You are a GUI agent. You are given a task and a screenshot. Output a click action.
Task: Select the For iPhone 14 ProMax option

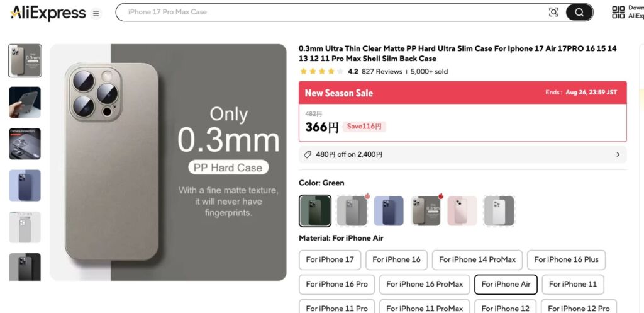[x=477, y=259]
